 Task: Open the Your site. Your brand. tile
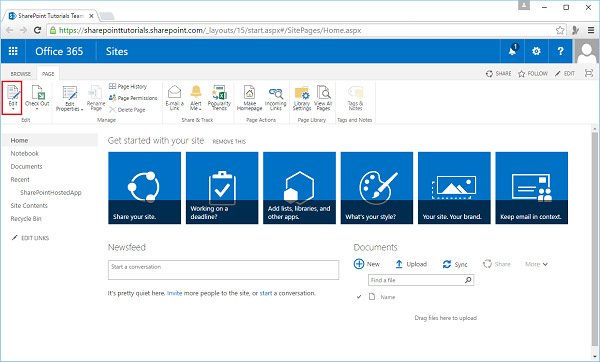pos(454,188)
